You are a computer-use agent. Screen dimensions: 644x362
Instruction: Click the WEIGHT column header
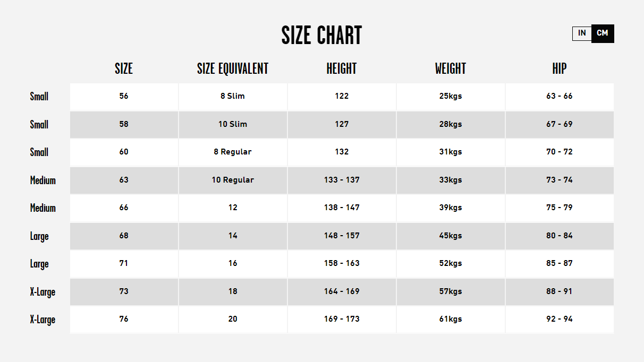[x=451, y=68]
